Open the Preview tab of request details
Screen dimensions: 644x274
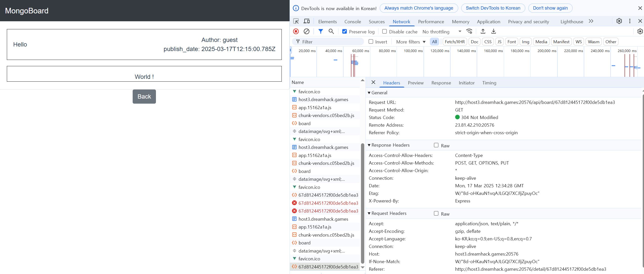coord(415,83)
